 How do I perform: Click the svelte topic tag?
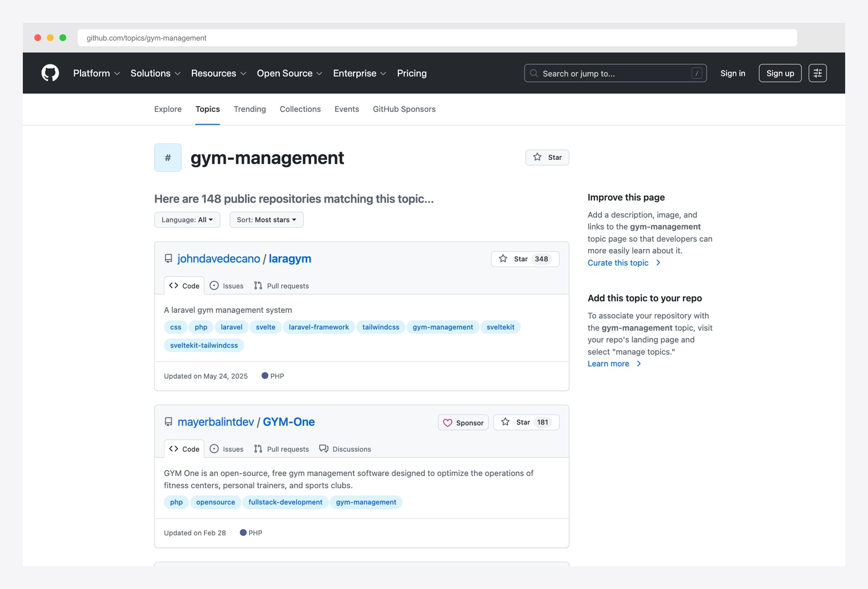tap(266, 327)
